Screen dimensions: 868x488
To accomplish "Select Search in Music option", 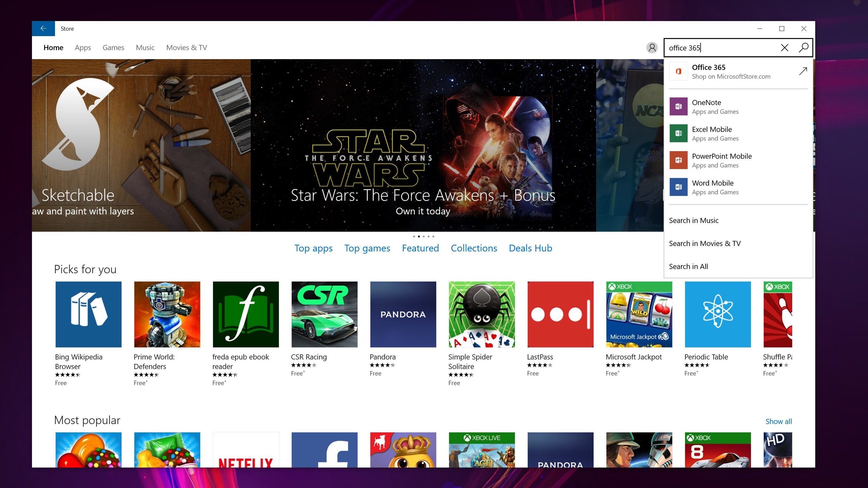I will pyautogui.click(x=694, y=220).
